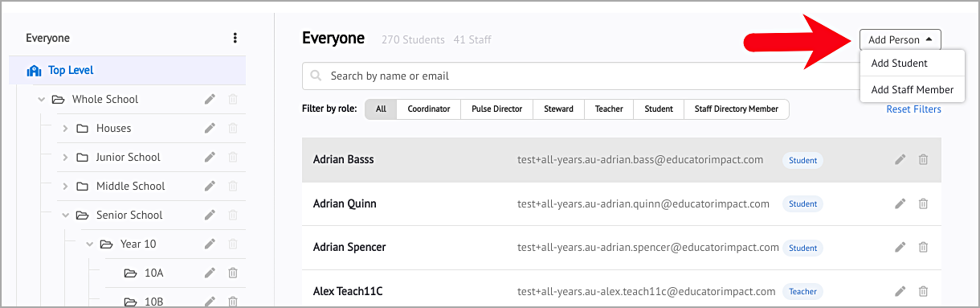Click the search magnifier icon
Image resolution: width=980 pixels, height=308 pixels.
tap(316, 76)
